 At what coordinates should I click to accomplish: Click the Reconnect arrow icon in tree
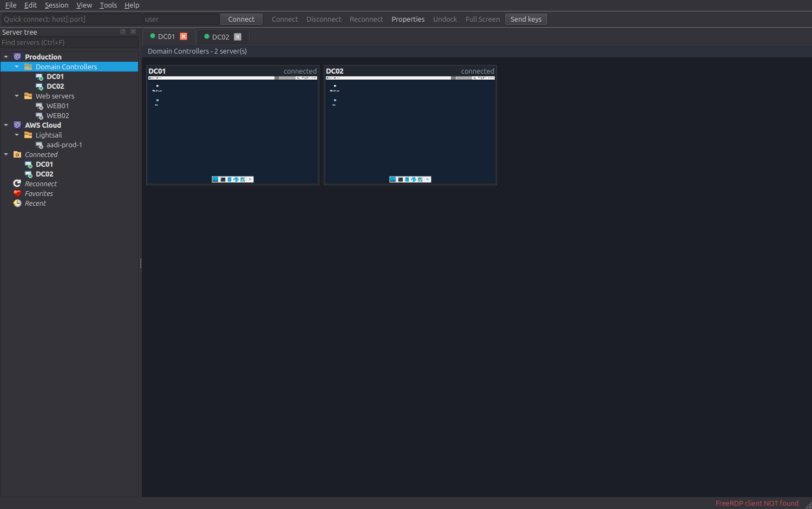pyautogui.click(x=17, y=184)
